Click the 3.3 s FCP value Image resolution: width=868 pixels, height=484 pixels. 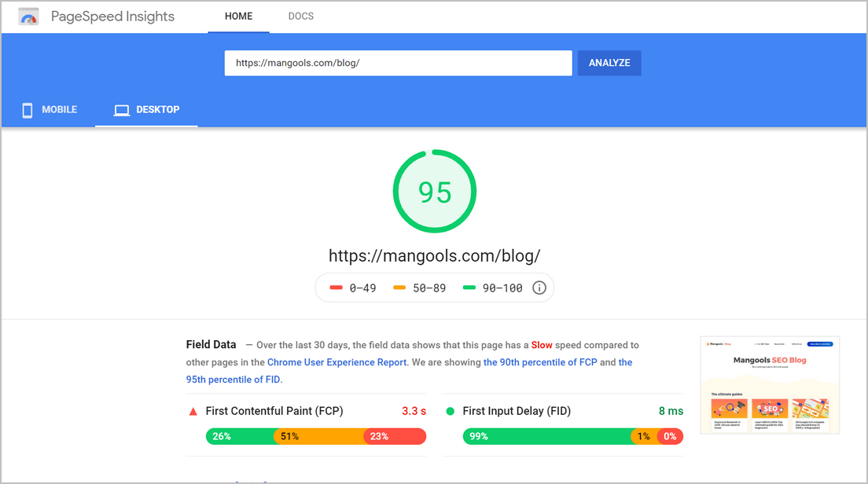(x=414, y=411)
